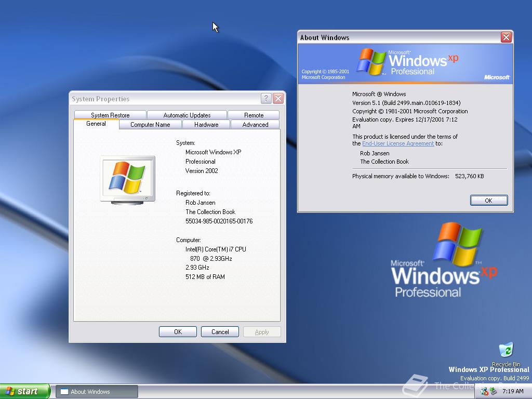Click the 'Version 2002' text
Viewport: 532px width, 399px height.
tap(202, 171)
